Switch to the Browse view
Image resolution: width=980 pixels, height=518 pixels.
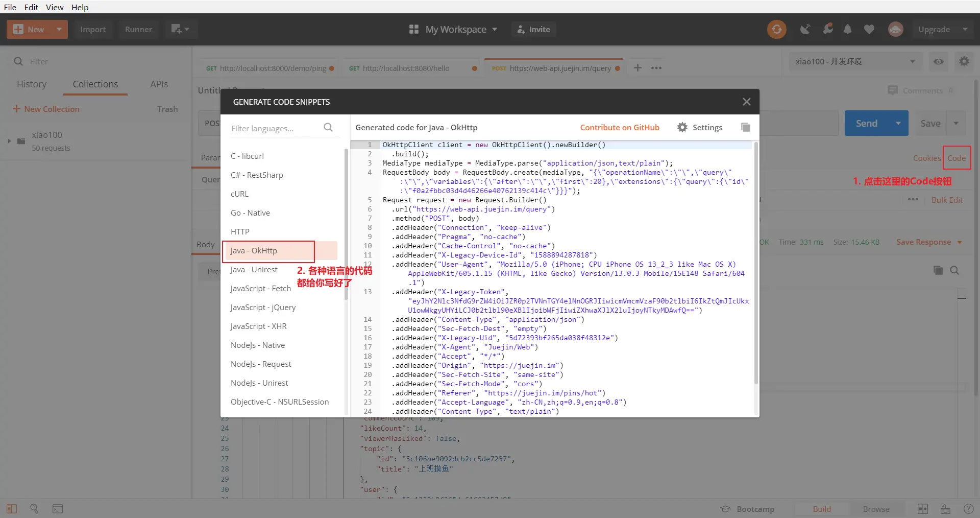pyautogui.click(x=876, y=509)
